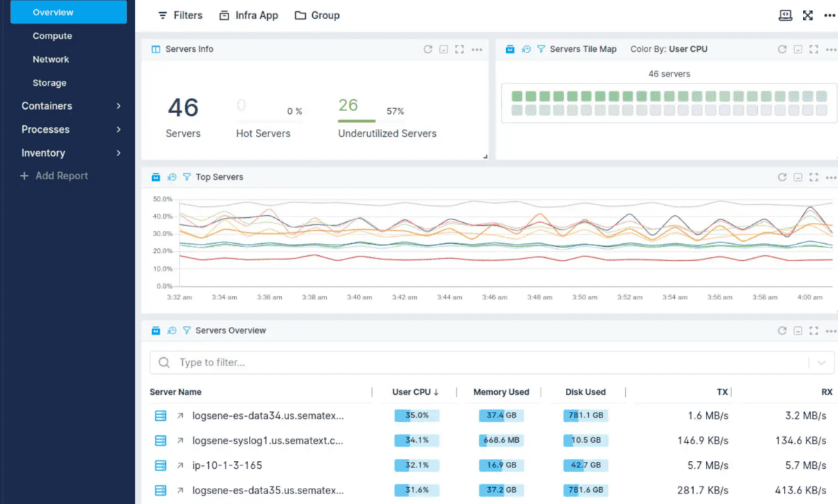The image size is (838, 504).
Task: Select Infra App in top toolbar
Action: [x=248, y=15]
